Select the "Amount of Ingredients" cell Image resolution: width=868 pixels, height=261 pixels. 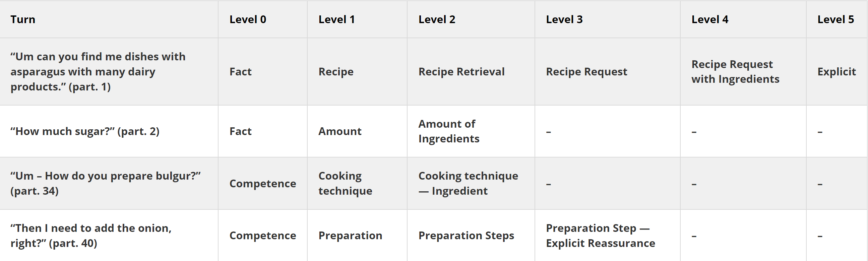click(448, 131)
